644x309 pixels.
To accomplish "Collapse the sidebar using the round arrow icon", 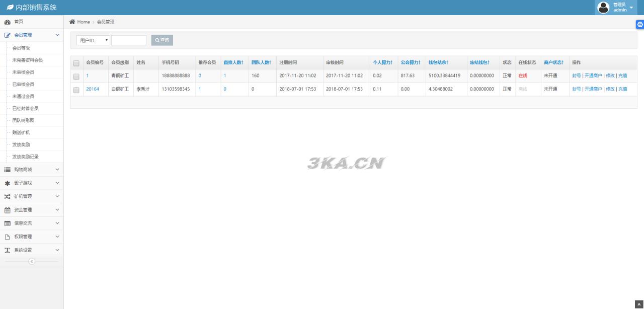I will tap(32, 261).
